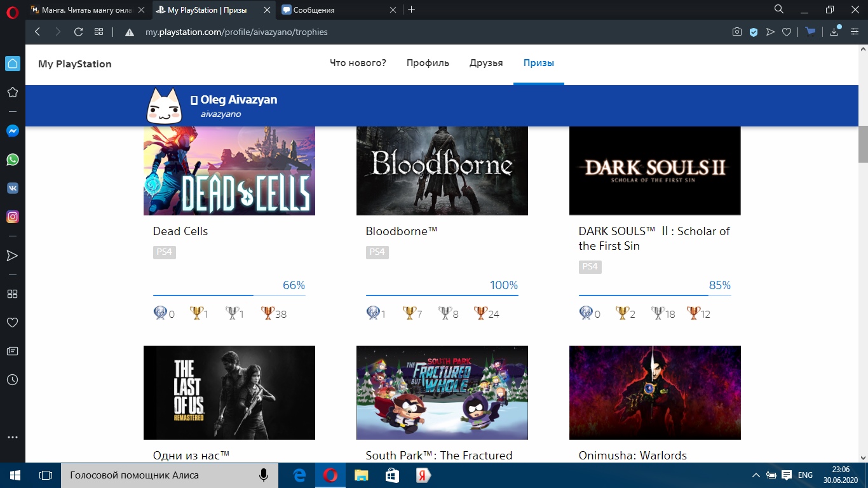The height and width of the screenshot is (488, 868).
Task: Open the ad blocker shield icon
Action: (754, 32)
